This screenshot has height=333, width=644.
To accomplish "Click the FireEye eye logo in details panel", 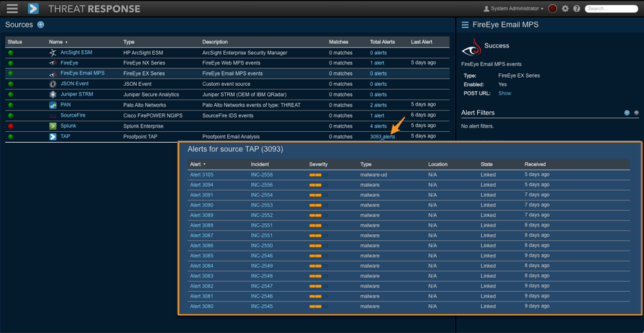I will pos(472,47).
